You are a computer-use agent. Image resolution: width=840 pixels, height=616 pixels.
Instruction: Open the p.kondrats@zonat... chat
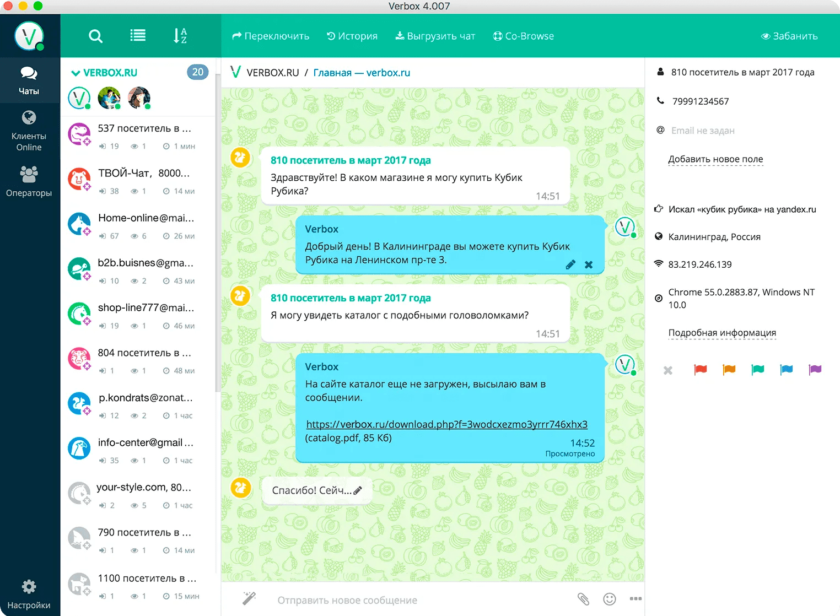[138, 406]
